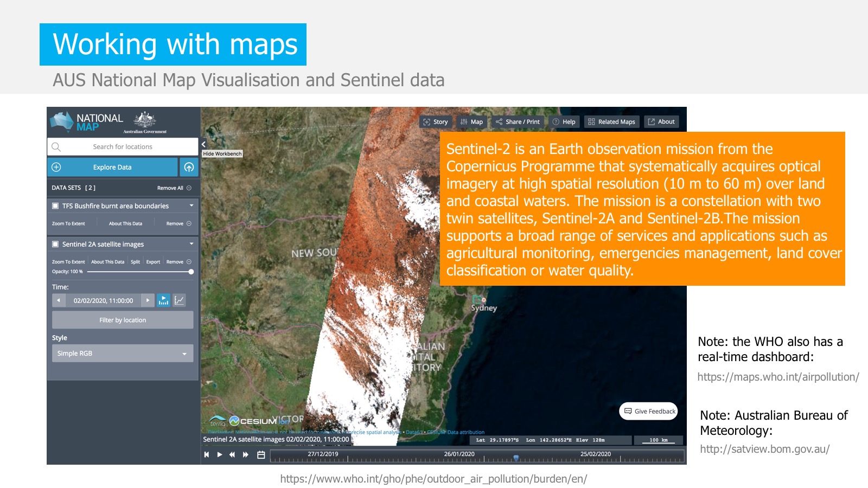Open the 02/02/2020, 11:00:00 date picker
This screenshot has width=868, height=488.
coord(103,300)
